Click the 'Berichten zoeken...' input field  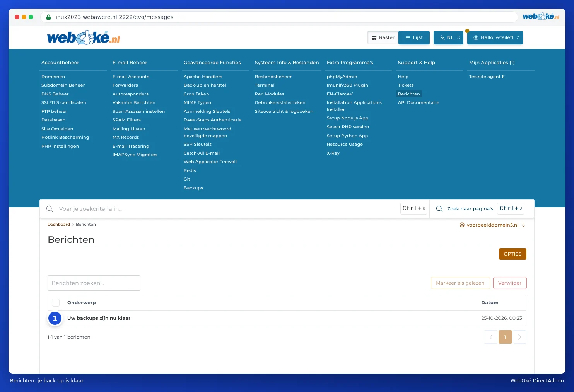94,283
